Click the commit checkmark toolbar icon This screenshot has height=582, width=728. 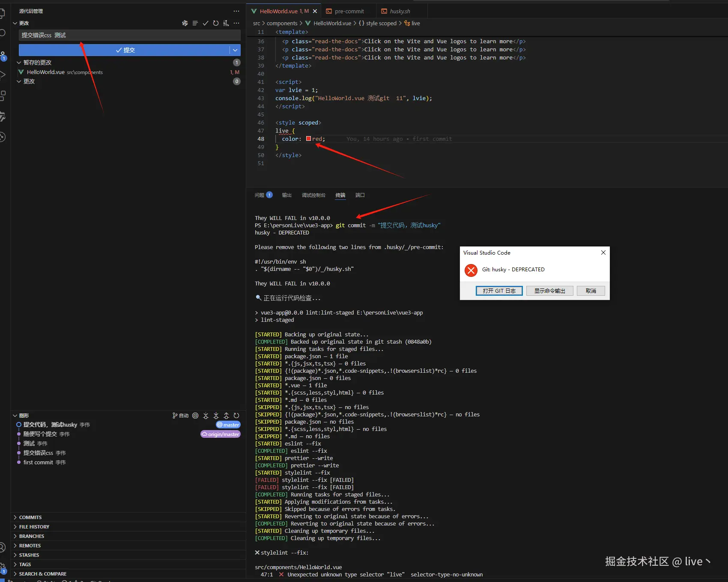[206, 23]
